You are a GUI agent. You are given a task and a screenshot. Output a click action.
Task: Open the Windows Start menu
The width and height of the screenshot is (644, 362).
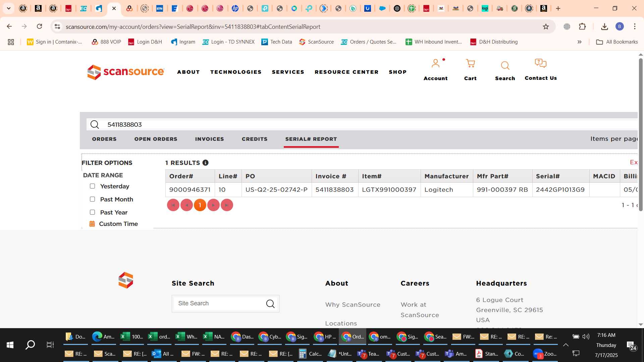(10, 345)
